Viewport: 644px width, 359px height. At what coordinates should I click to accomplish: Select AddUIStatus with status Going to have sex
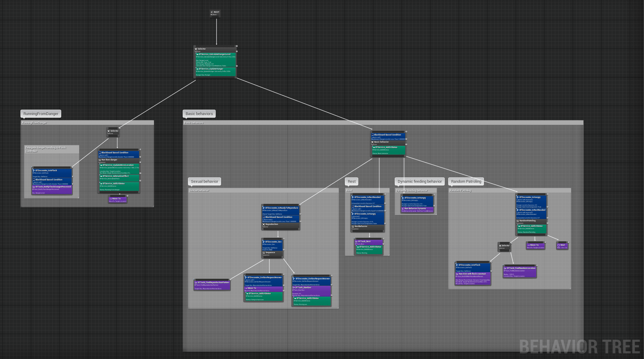pos(264,297)
